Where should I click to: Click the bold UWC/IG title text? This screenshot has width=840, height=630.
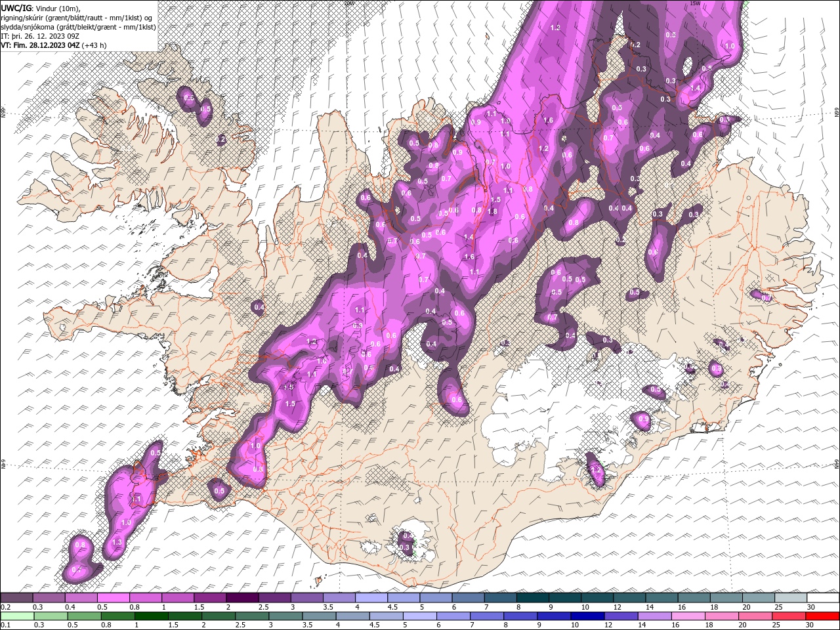pos(15,8)
